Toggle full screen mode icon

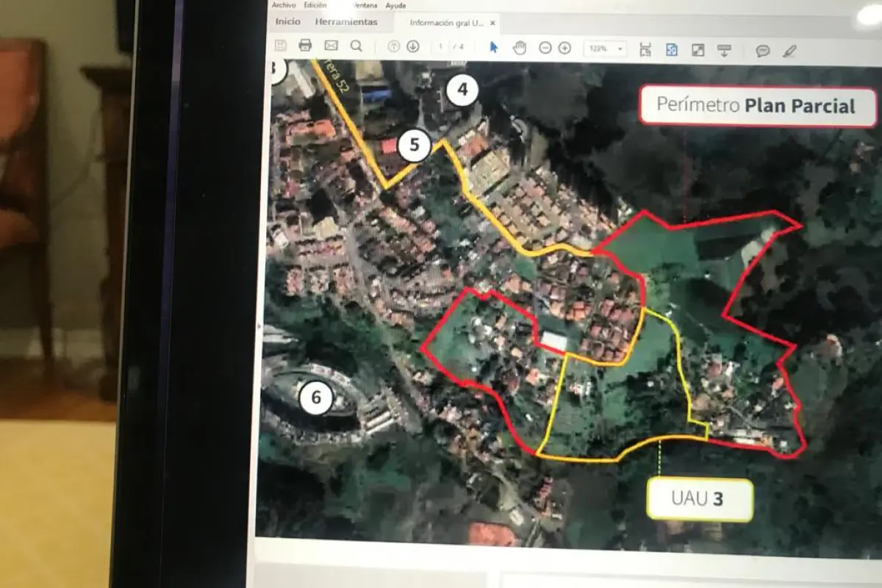click(x=698, y=50)
